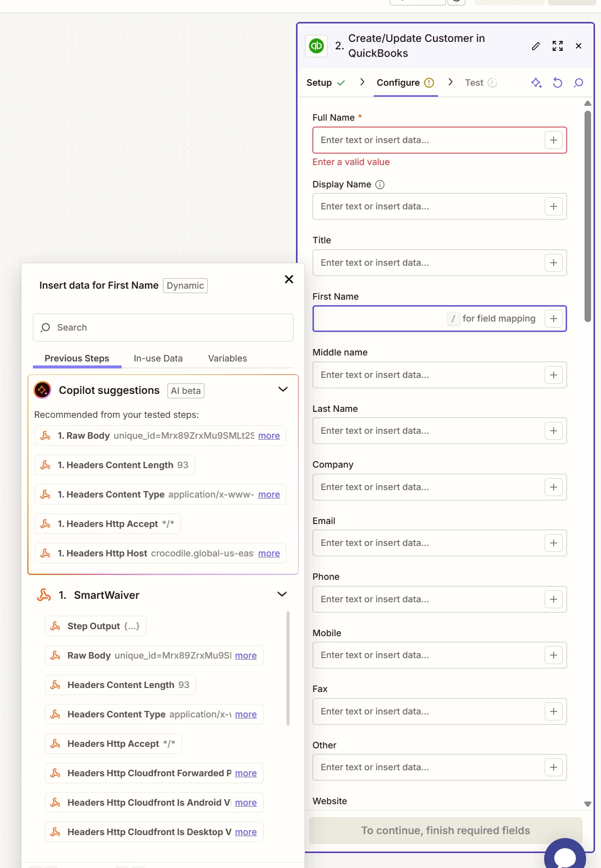Screen dimensions: 601x868
Task: Click the Phone input field
Action: pyautogui.click(x=440, y=599)
